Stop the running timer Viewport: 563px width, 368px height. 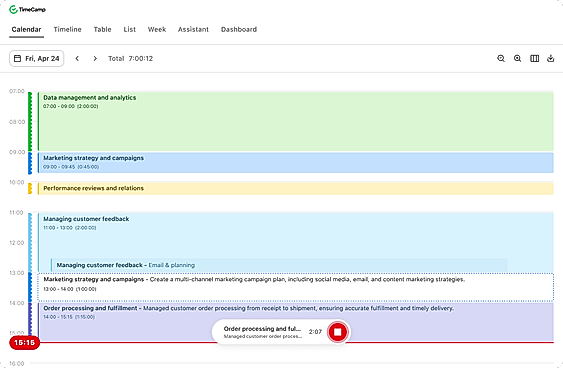(338, 332)
